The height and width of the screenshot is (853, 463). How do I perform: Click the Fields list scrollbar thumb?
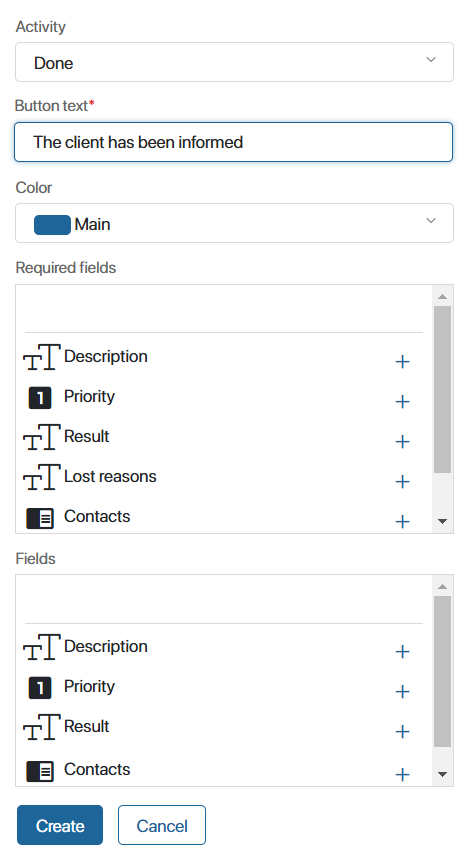click(x=442, y=672)
